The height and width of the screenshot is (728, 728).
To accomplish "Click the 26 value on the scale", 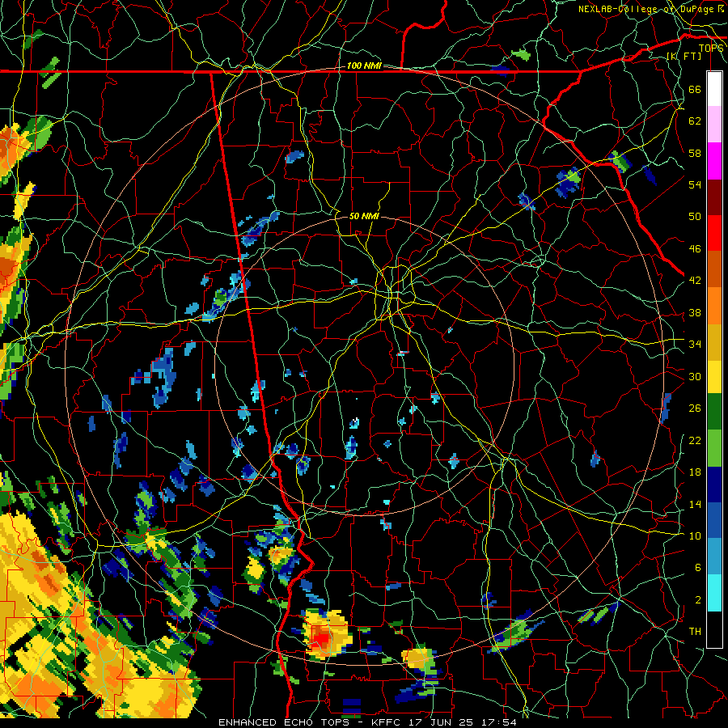I will (695, 408).
